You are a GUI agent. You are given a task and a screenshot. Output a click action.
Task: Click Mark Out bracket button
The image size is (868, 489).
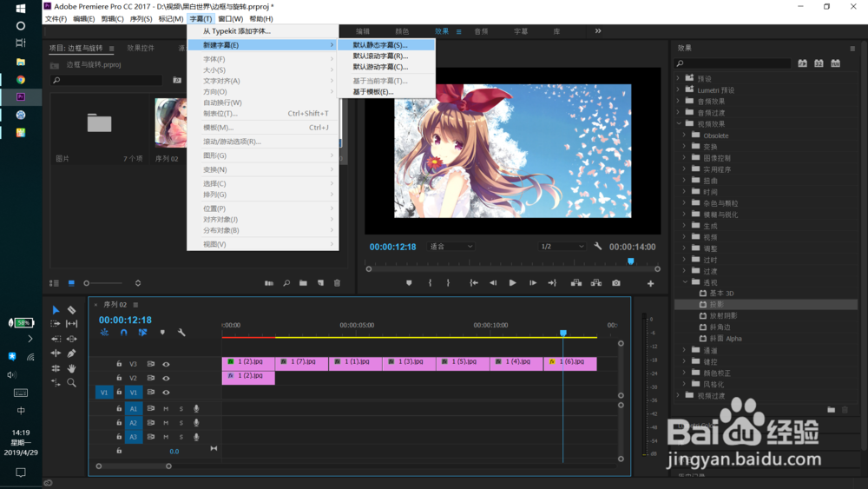449,283
